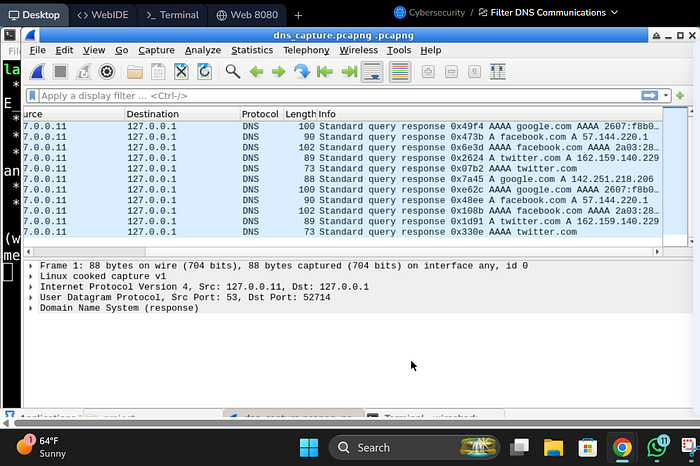The height and width of the screenshot is (466, 700).
Task: Open the Tools menu
Action: point(399,50)
